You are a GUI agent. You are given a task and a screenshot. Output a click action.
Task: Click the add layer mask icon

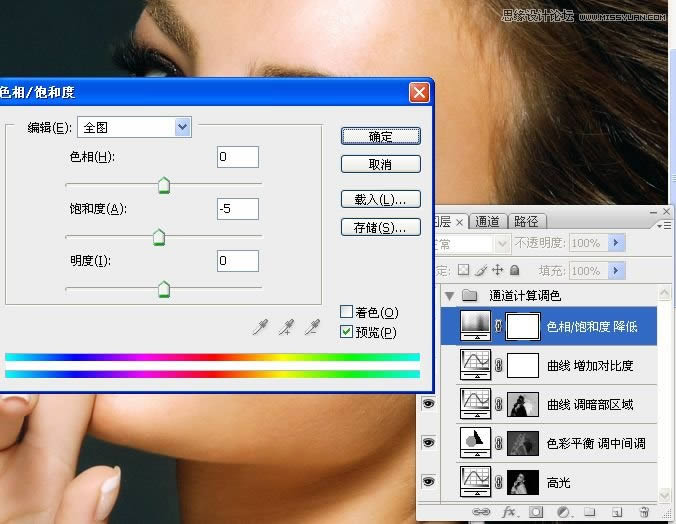(535, 513)
